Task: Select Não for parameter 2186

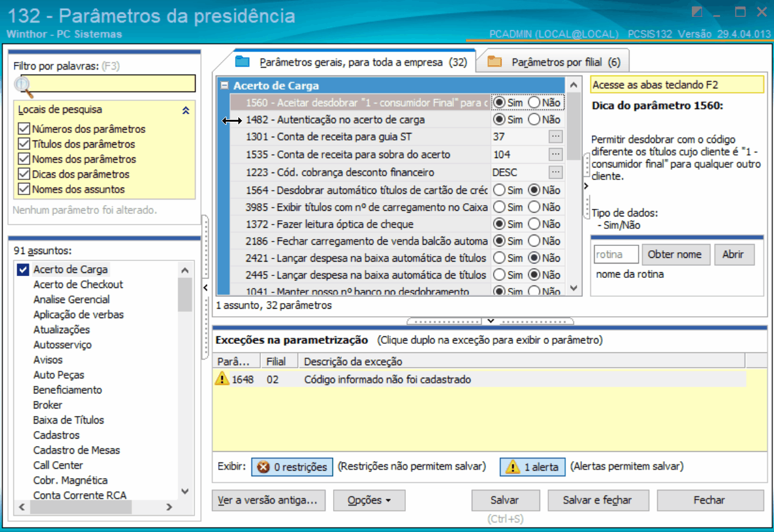Action: coord(534,241)
